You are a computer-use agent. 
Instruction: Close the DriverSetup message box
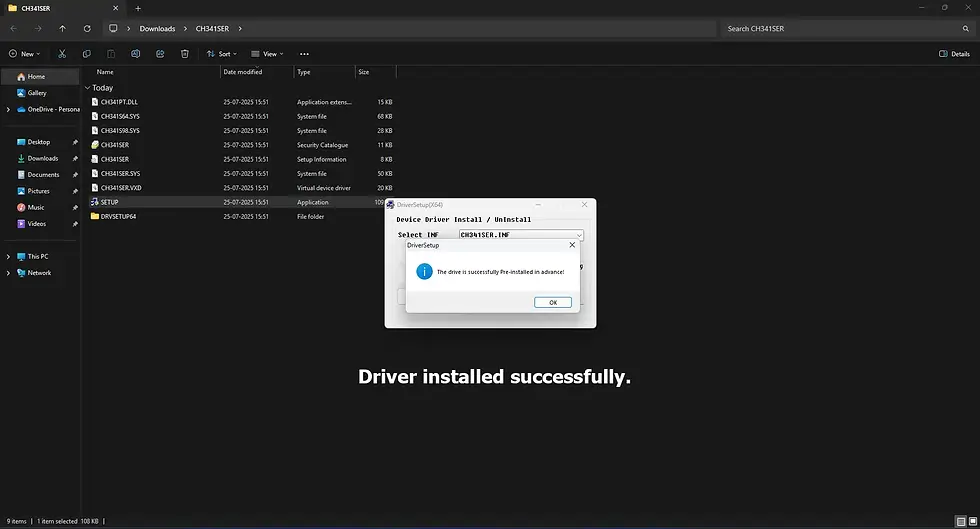(x=572, y=245)
